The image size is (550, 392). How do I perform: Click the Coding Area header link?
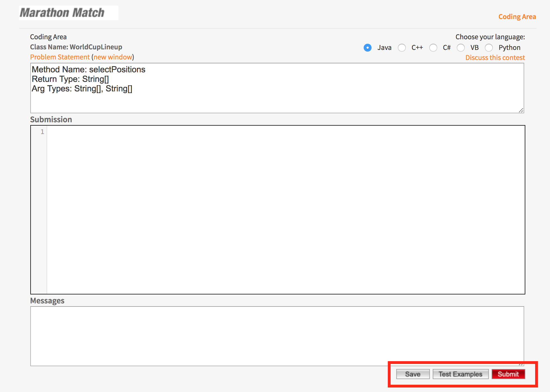coord(517,17)
